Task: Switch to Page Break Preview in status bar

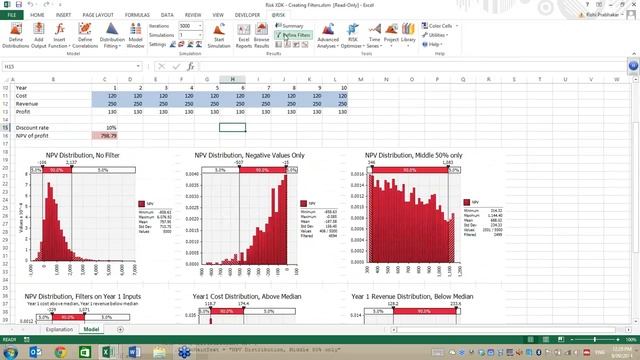Action: coord(561,339)
